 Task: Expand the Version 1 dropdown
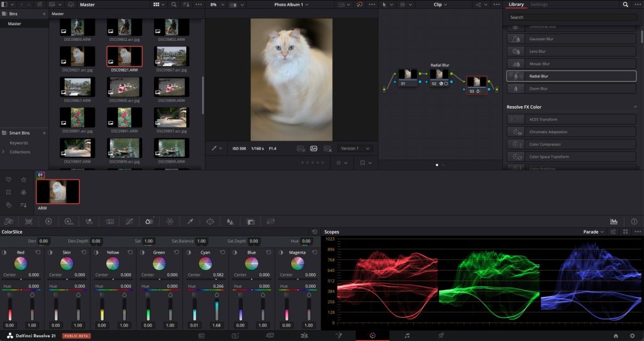click(x=355, y=149)
